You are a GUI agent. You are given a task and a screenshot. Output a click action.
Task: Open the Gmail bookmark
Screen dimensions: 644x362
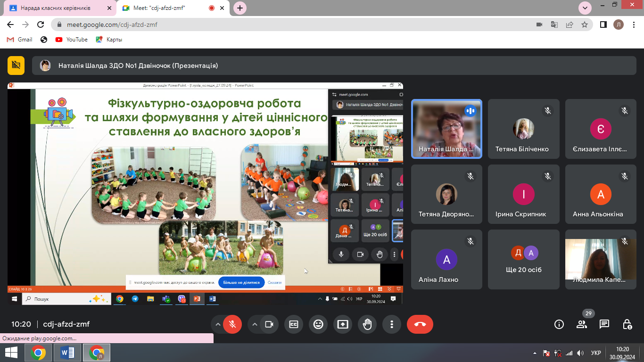[x=20, y=40]
